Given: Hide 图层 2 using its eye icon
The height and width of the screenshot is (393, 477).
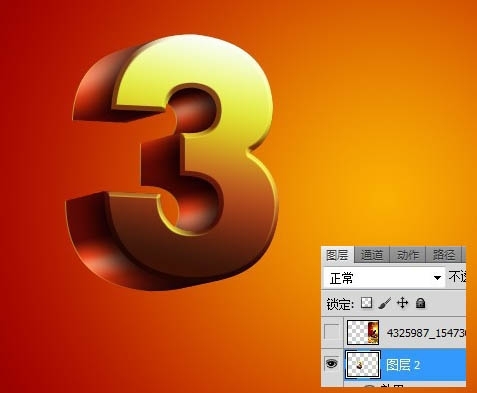Looking at the screenshot, I should (331, 363).
